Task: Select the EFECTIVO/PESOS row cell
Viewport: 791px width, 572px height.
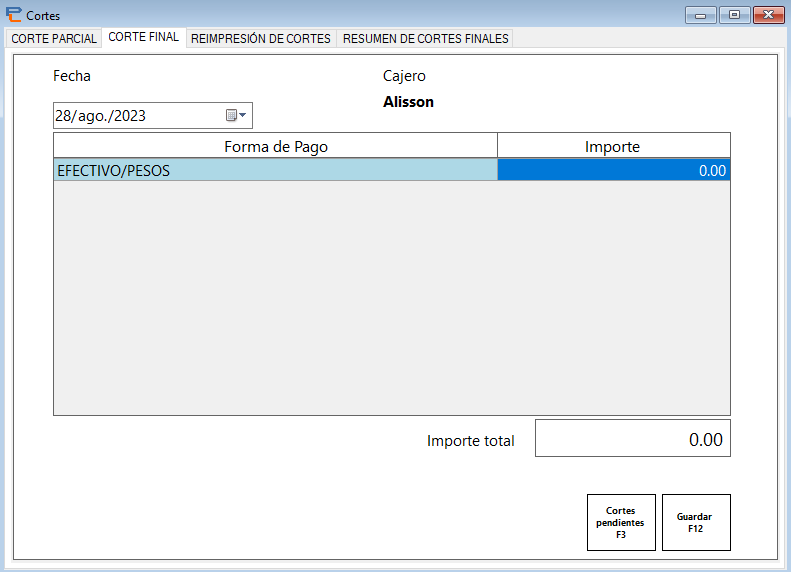Action: (275, 170)
